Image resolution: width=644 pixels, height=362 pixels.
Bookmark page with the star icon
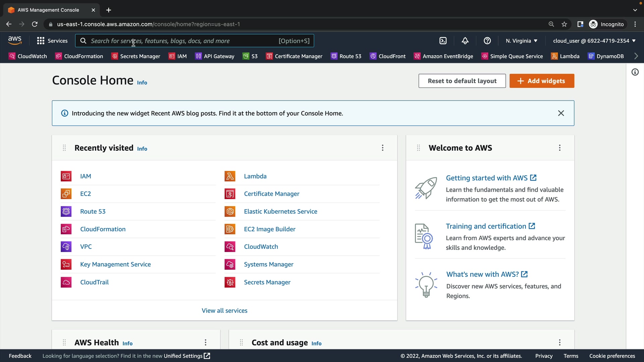[564, 24]
